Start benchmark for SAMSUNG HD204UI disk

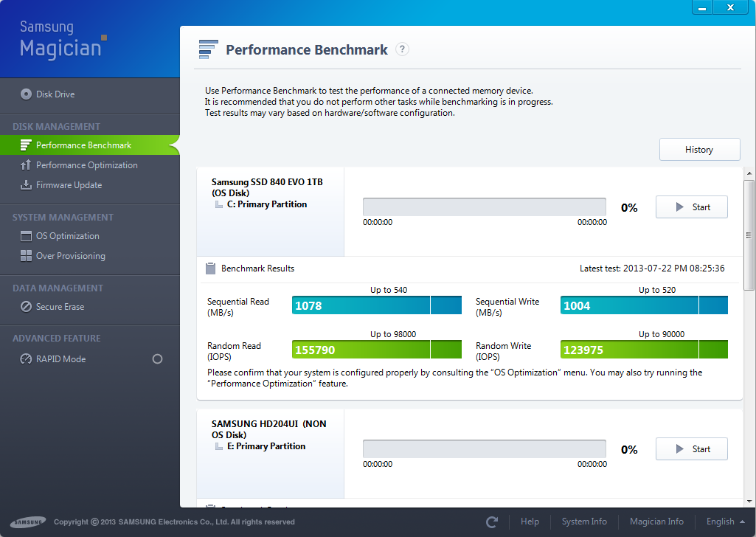click(692, 449)
